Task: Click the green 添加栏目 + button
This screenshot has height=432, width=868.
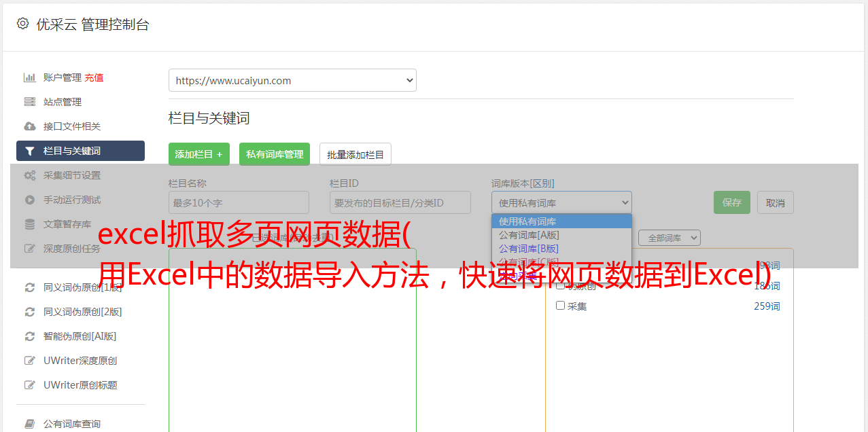Action: tap(199, 154)
